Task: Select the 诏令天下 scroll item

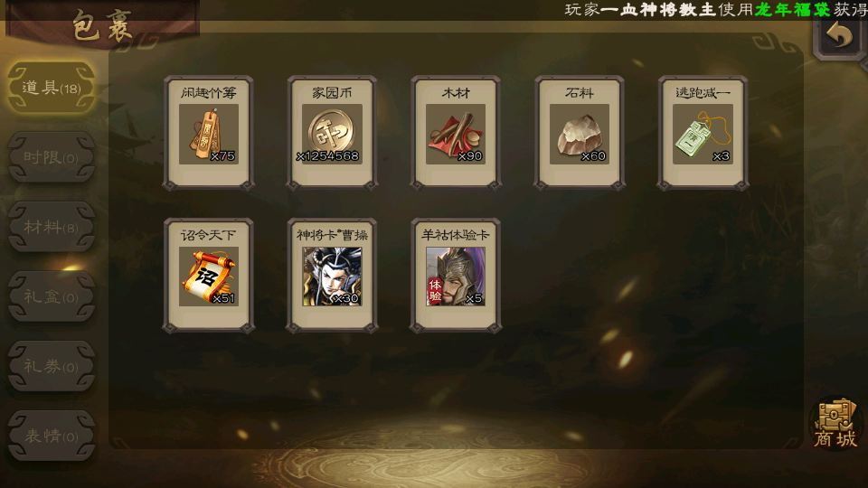Action: coord(209,276)
